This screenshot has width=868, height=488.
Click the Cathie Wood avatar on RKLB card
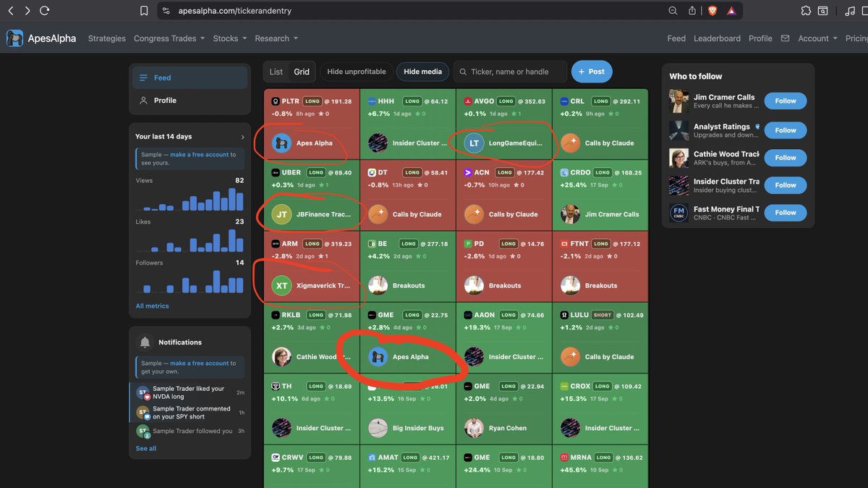pyautogui.click(x=281, y=356)
